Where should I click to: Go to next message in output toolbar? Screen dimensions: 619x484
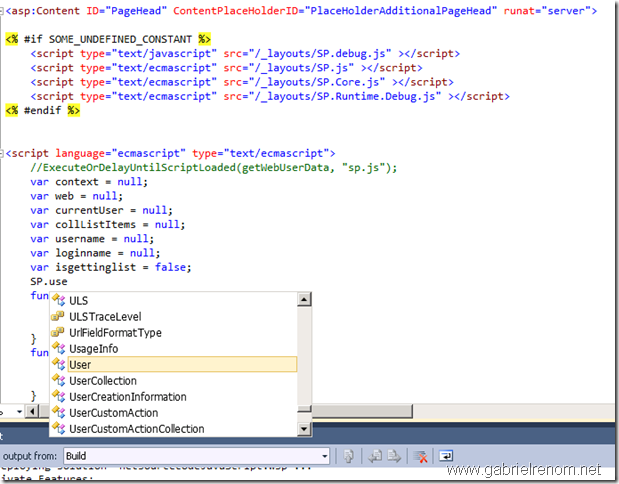click(392, 456)
